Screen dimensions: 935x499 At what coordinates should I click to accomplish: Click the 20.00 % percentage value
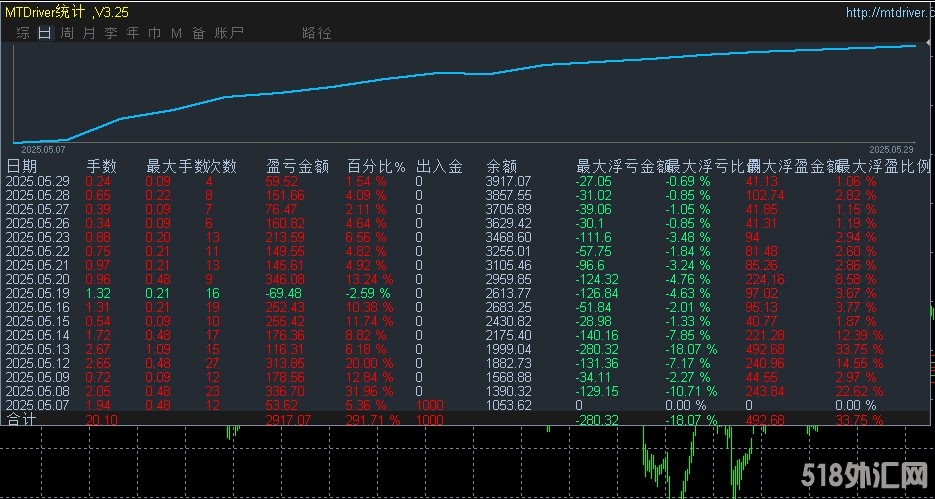pos(370,364)
